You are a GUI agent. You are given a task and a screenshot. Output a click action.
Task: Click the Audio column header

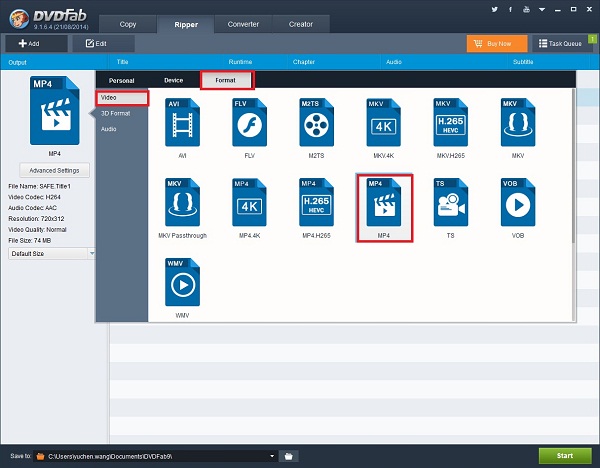(394, 62)
